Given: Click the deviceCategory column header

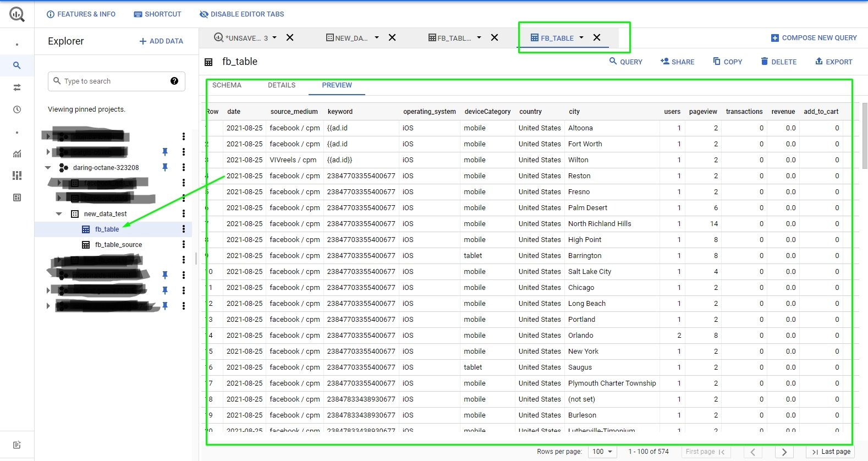Looking at the screenshot, I should pyautogui.click(x=487, y=112).
